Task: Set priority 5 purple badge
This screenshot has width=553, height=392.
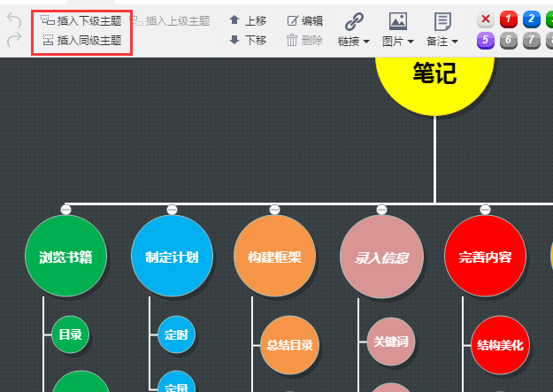Action: [486, 40]
